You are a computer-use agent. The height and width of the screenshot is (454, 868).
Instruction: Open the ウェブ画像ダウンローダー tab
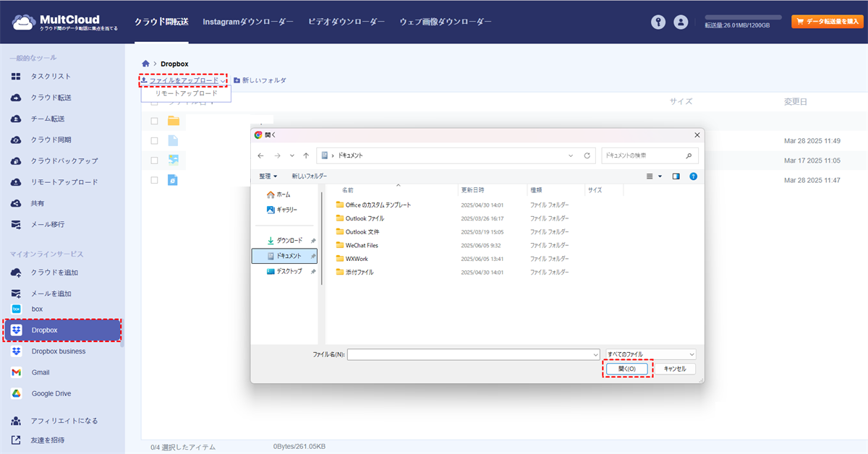pyautogui.click(x=446, y=22)
